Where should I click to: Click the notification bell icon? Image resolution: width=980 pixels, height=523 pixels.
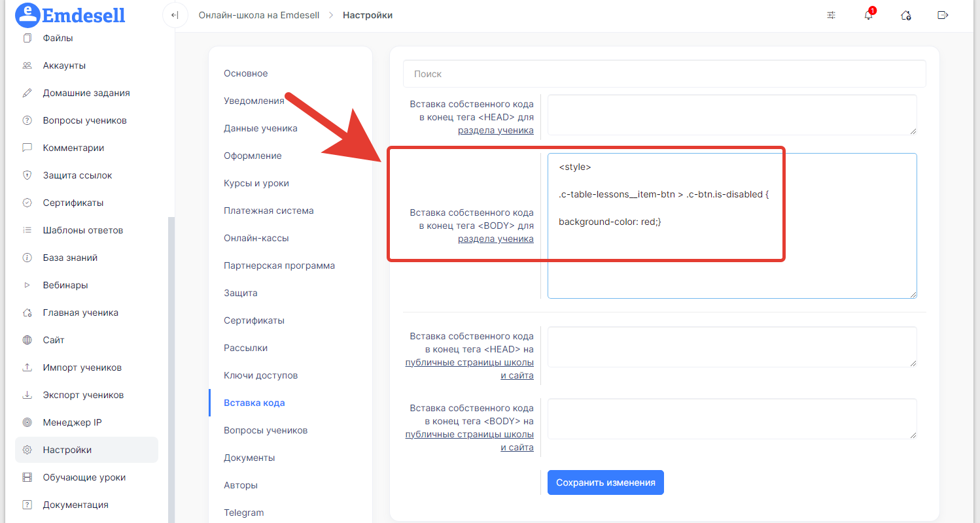(x=868, y=15)
